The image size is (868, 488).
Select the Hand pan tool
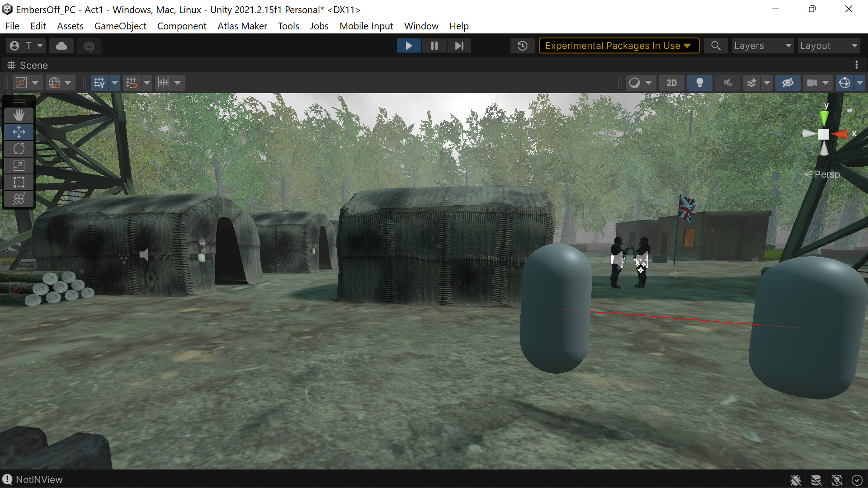(x=19, y=115)
